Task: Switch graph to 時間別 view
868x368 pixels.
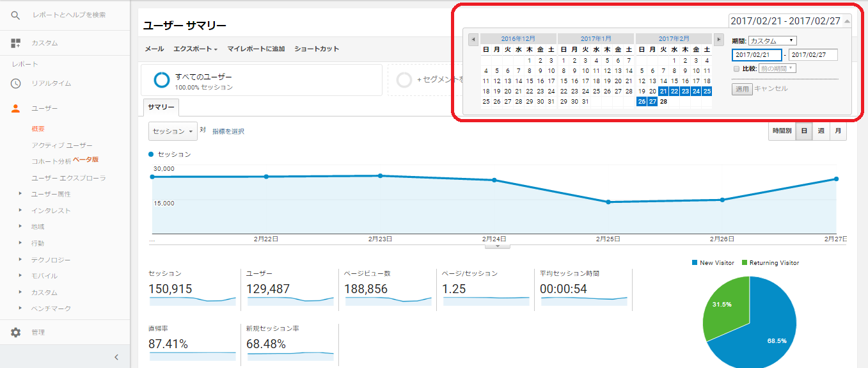Action: pyautogui.click(x=782, y=131)
